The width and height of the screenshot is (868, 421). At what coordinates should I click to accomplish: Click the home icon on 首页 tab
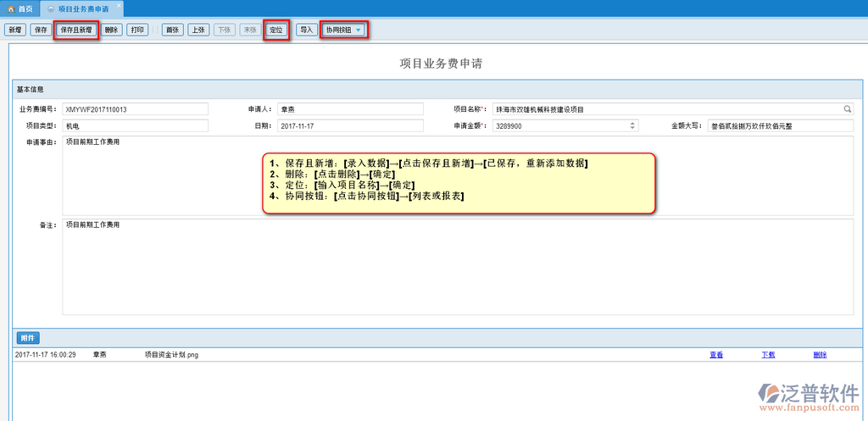11,8
